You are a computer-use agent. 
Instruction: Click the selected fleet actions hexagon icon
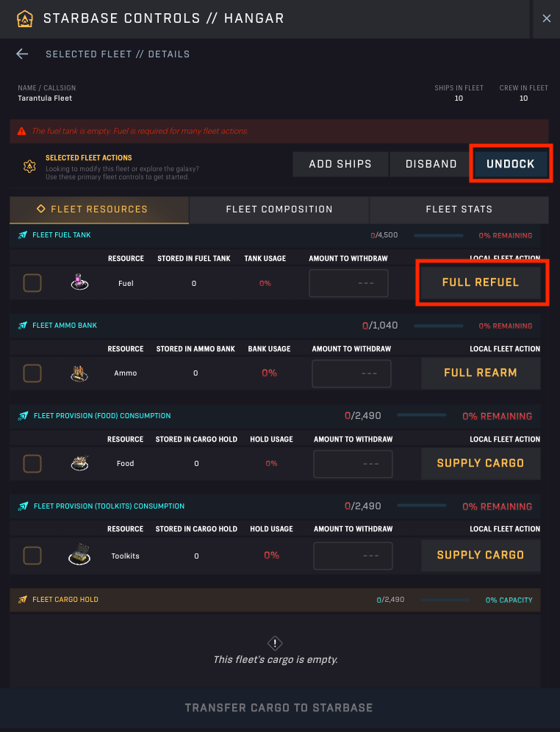(x=29, y=167)
